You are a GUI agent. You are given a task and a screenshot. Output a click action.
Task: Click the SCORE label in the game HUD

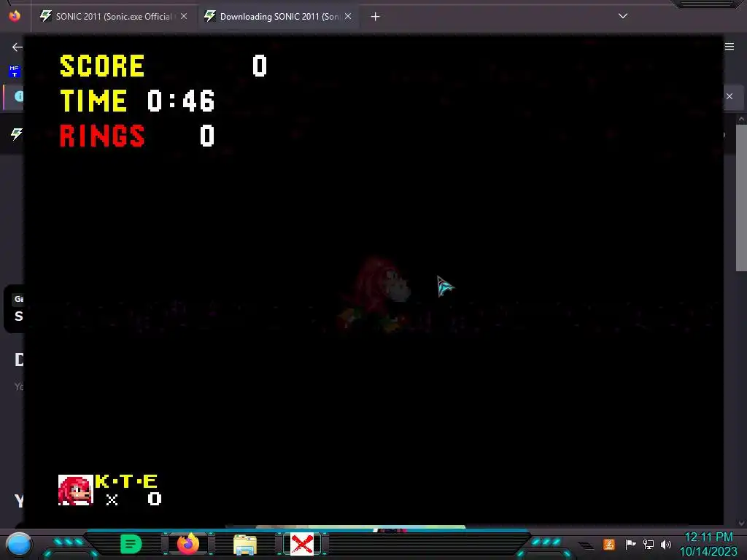click(x=102, y=66)
